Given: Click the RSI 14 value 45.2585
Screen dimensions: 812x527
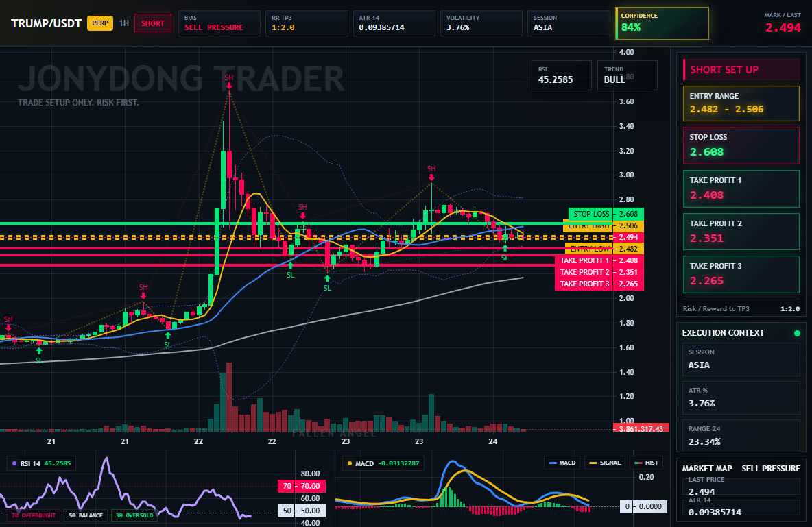Looking at the screenshot, I should pyautogui.click(x=58, y=463).
